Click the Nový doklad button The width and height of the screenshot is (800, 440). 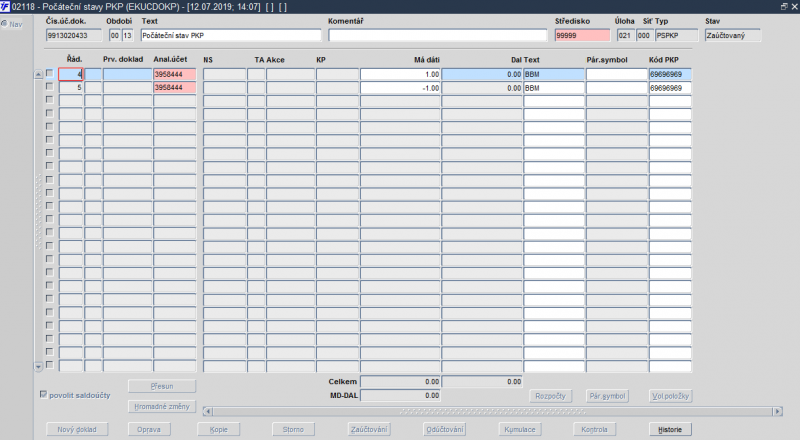pyautogui.click(x=77, y=429)
